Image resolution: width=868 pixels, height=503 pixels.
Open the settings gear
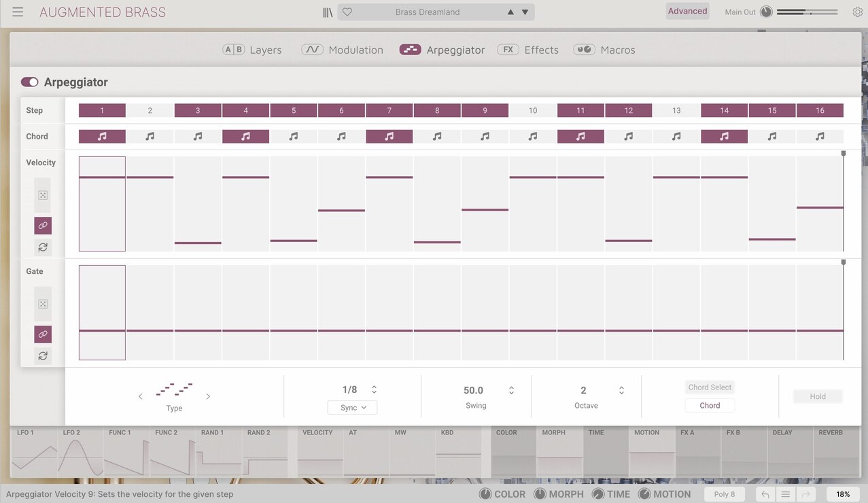pyautogui.click(x=856, y=12)
